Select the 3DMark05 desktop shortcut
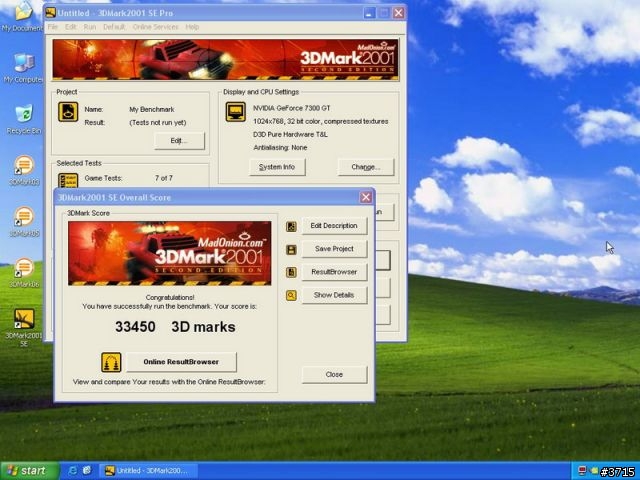The width and height of the screenshot is (640, 480). point(24,222)
